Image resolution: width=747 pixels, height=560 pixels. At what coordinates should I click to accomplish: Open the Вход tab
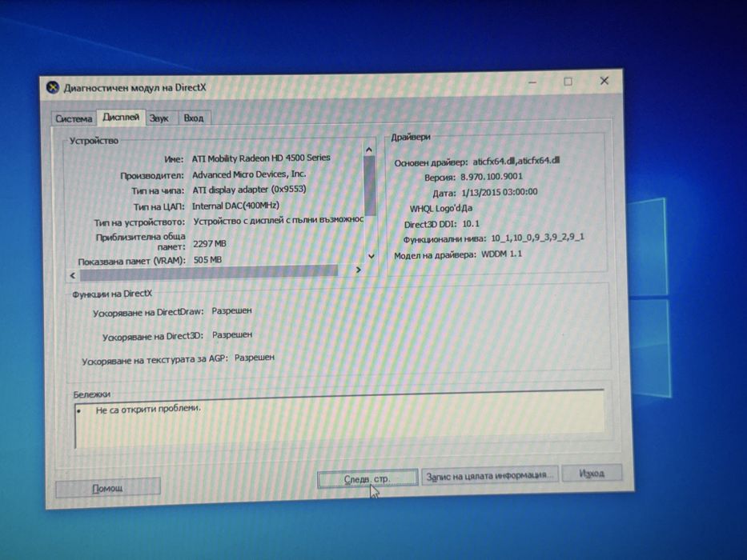click(x=194, y=118)
